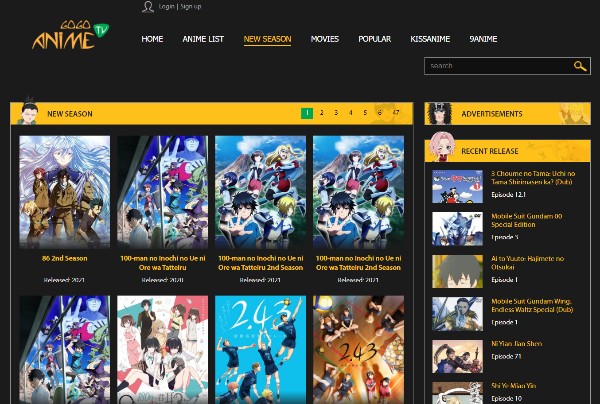Open 3 Choume no Tama (Dub) title link
The width and height of the screenshot is (600, 404).
point(533,178)
